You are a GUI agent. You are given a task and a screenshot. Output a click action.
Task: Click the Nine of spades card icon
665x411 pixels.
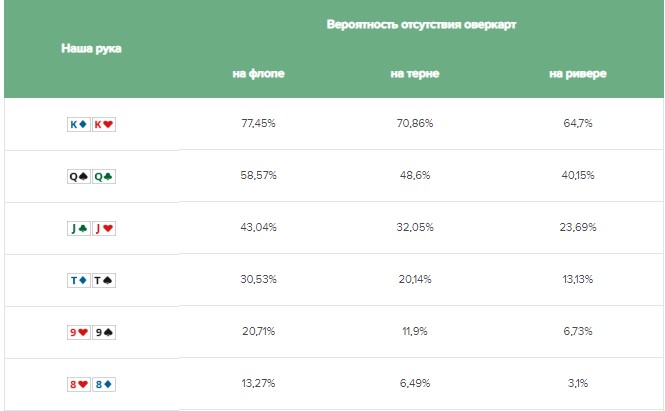click(x=104, y=332)
